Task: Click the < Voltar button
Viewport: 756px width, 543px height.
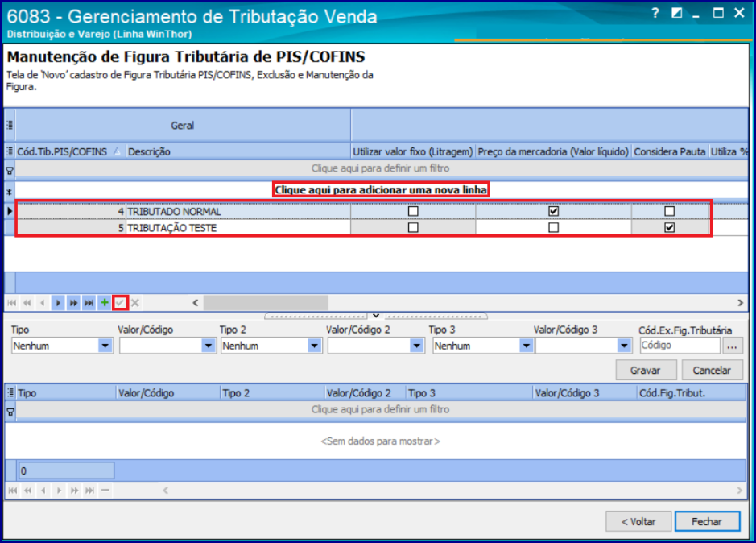Action: coord(638,521)
